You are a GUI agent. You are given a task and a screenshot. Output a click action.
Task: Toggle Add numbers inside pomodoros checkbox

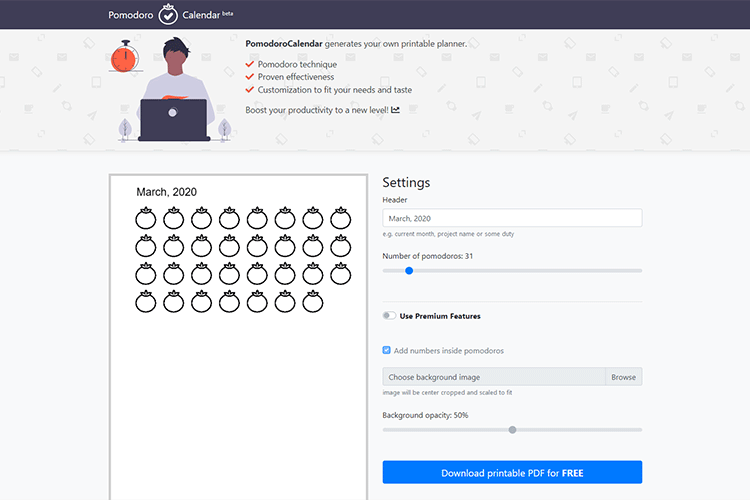click(x=387, y=351)
